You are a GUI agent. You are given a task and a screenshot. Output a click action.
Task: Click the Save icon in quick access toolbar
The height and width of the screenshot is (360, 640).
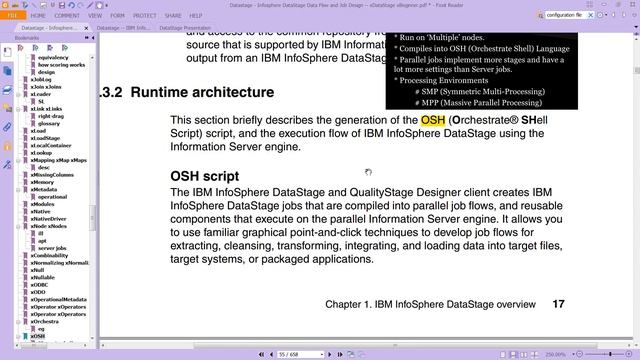click(x=62, y=5)
